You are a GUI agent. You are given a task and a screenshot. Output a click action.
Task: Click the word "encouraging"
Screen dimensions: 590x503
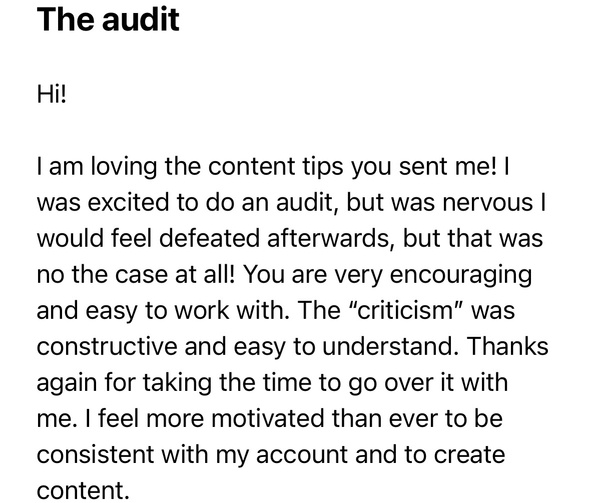pyautogui.click(x=461, y=275)
